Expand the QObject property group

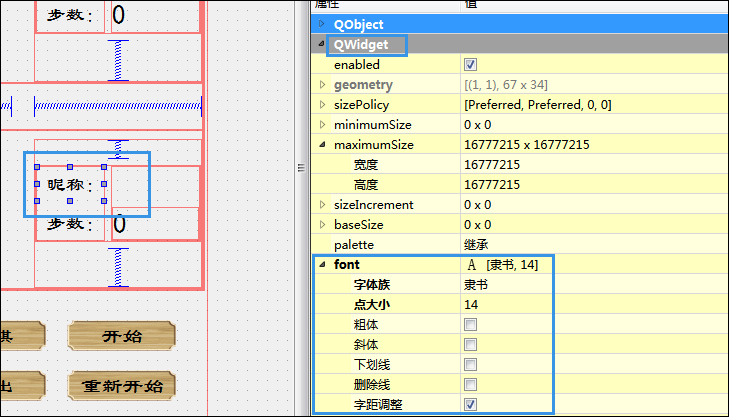321,24
